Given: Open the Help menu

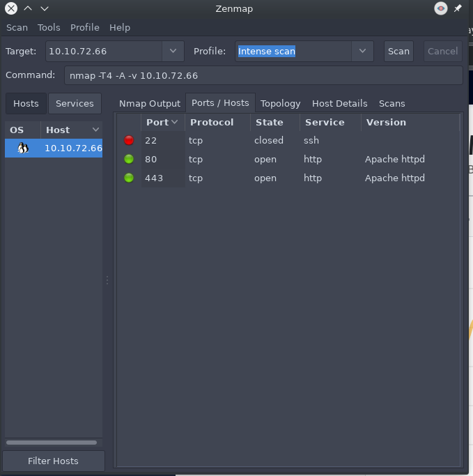Looking at the screenshot, I should point(120,28).
